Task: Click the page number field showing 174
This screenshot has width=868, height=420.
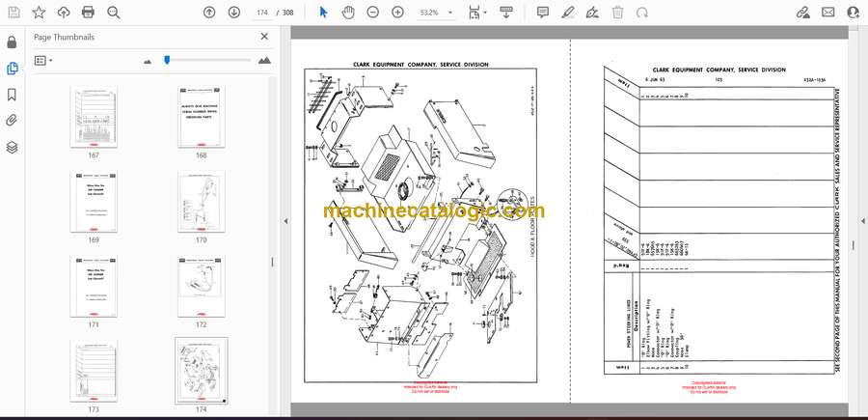Action: 261,13
